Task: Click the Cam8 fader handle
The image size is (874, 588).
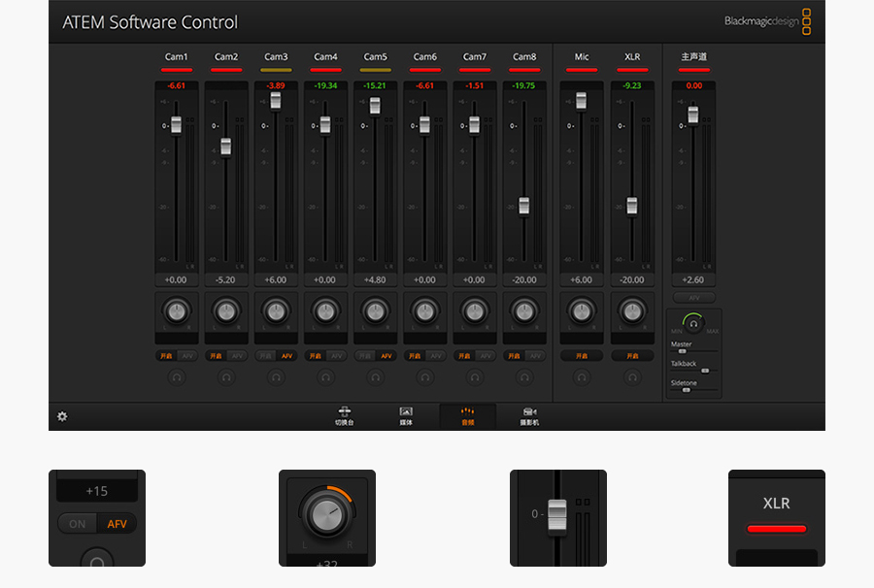Action: click(524, 206)
